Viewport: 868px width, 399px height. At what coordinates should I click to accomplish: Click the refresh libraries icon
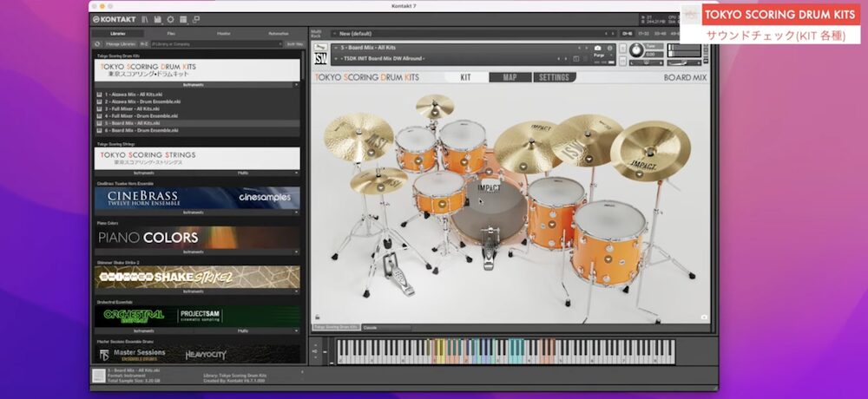click(97, 43)
